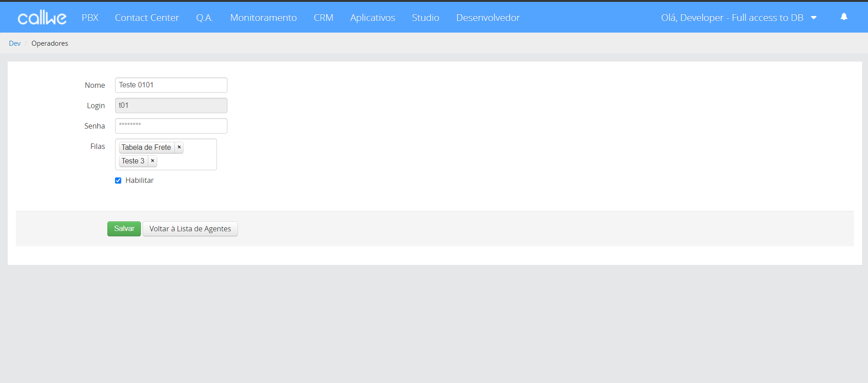Image resolution: width=868 pixels, height=383 pixels.
Task: Focus the Nome text field
Action: click(x=171, y=85)
